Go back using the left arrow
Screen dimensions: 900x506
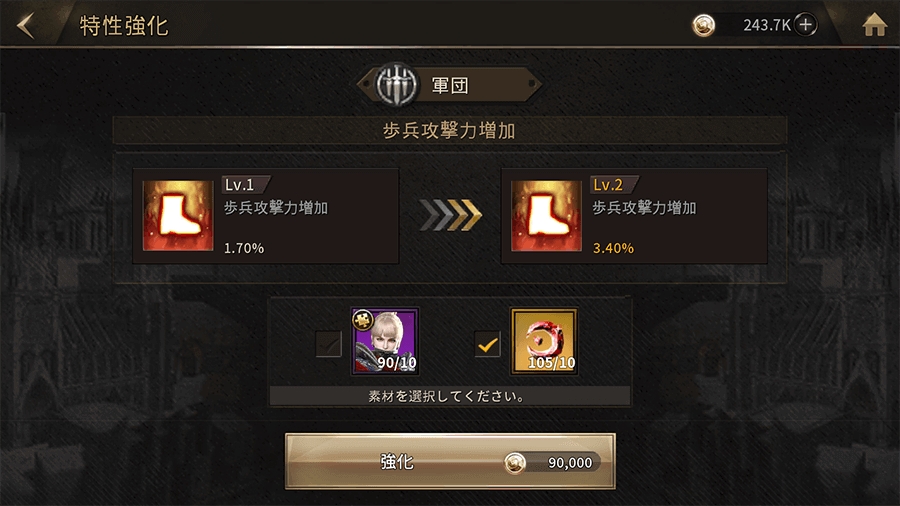pos(26,25)
